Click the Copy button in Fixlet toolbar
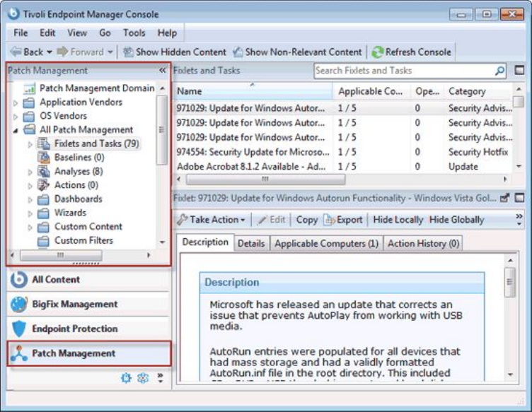 (307, 220)
